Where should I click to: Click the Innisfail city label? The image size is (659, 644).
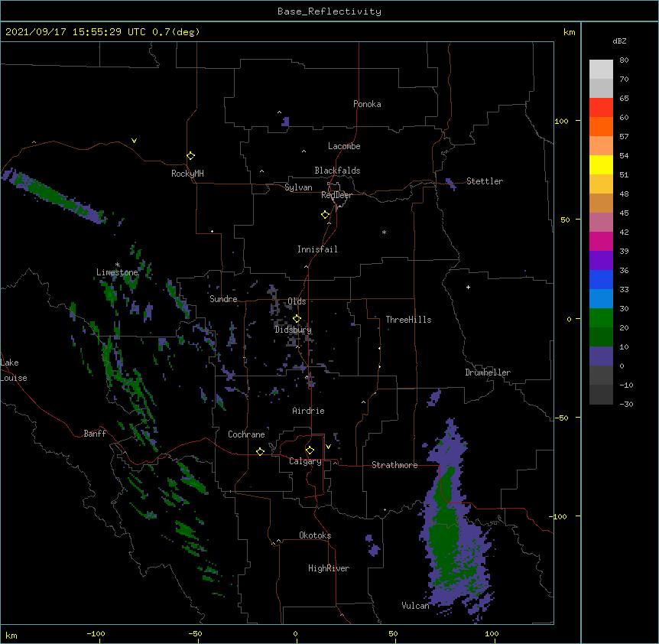pos(317,249)
